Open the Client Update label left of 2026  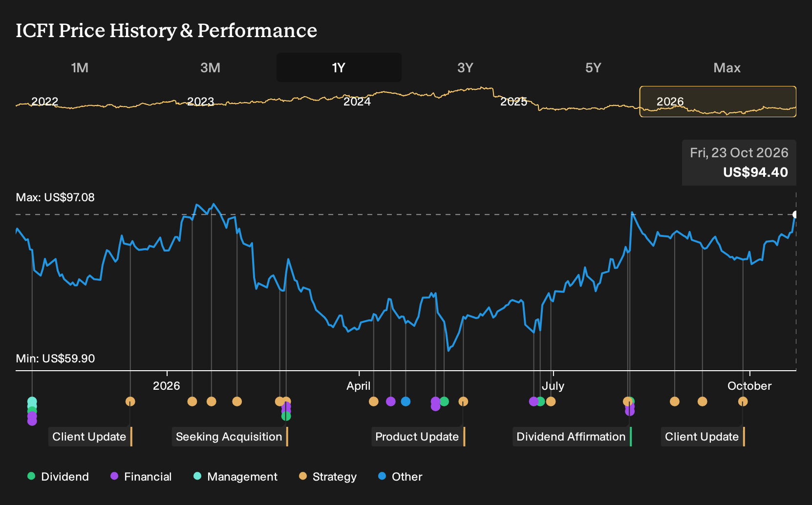[x=90, y=437]
